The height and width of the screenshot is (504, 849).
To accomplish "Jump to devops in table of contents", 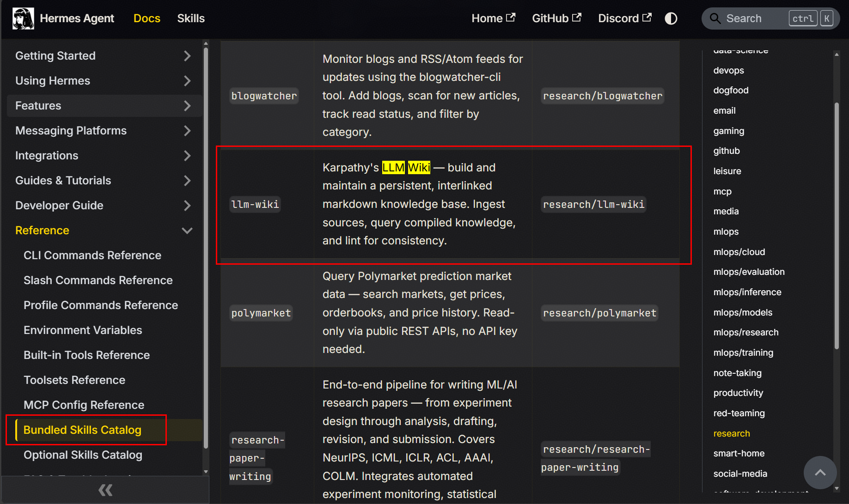I will pyautogui.click(x=728, y=70).
